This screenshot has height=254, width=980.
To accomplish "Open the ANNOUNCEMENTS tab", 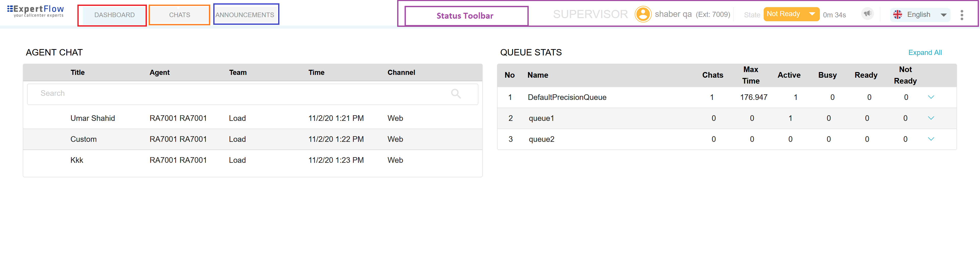I will 245,15.
